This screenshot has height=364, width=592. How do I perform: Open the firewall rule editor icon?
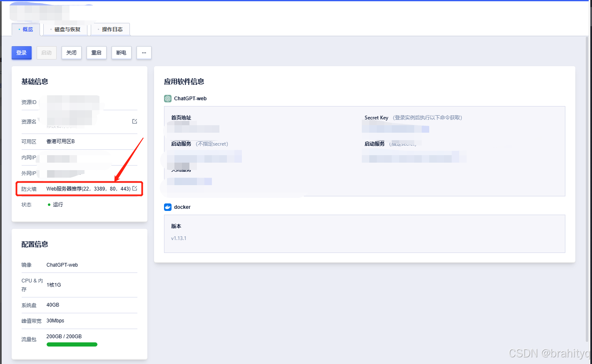[134, 188]
